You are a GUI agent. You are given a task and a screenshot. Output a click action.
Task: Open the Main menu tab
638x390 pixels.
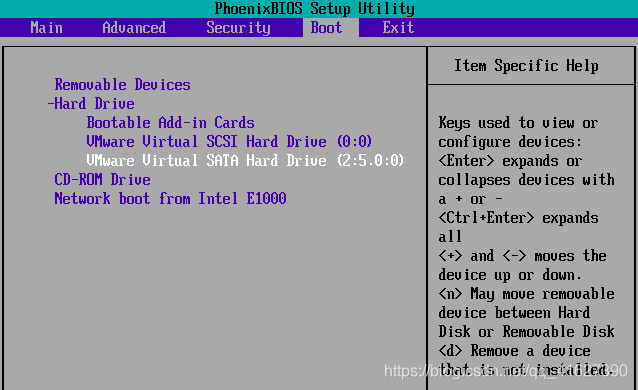[x=46, y=28]
